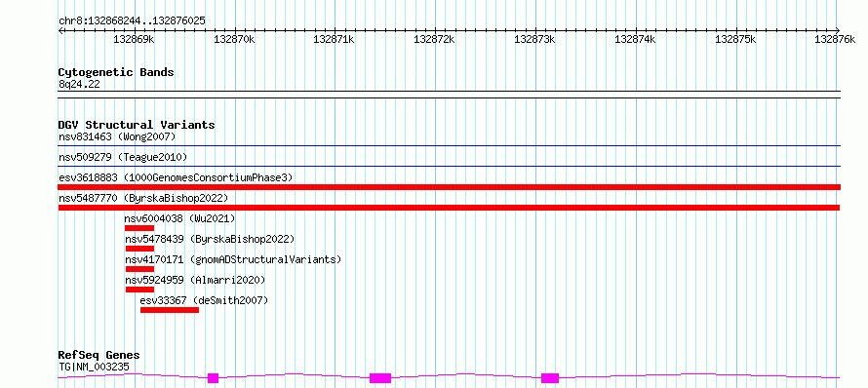This screenshot has height=388, width=868.
Task: Click the 8q24.22 band label
Action: point(79,85)
